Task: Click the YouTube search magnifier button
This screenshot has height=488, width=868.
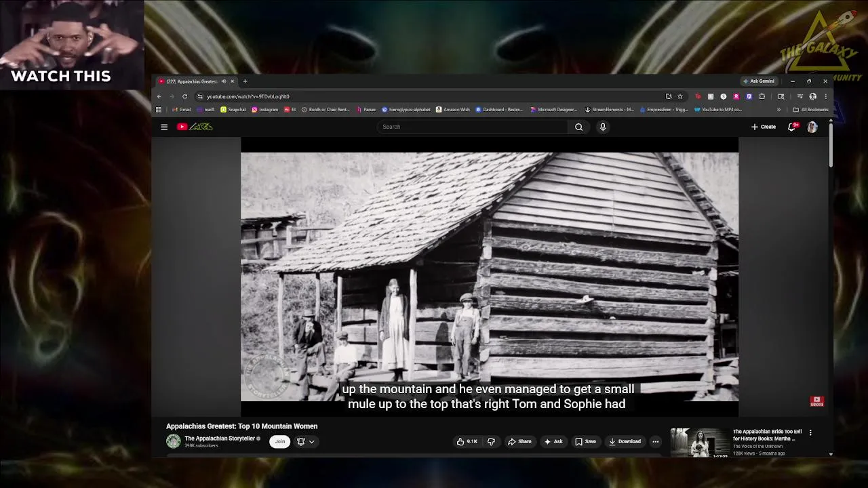Action: pyautogui.click(x=578, y=127)
